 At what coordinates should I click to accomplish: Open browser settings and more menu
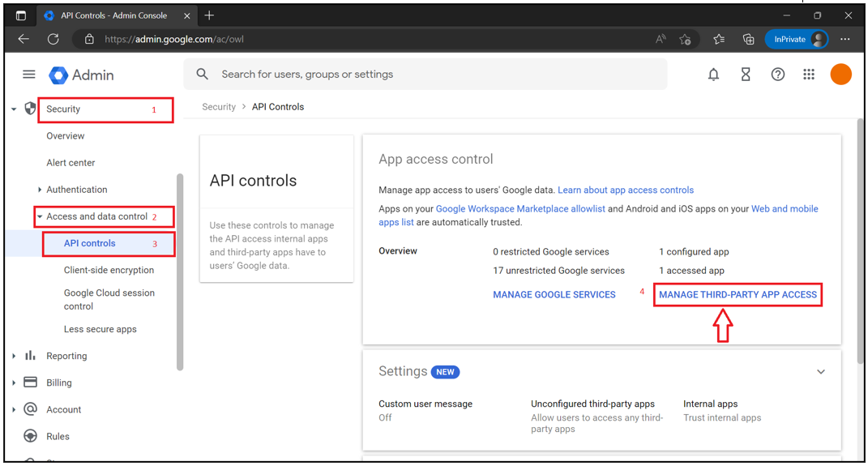coord(844,39)
